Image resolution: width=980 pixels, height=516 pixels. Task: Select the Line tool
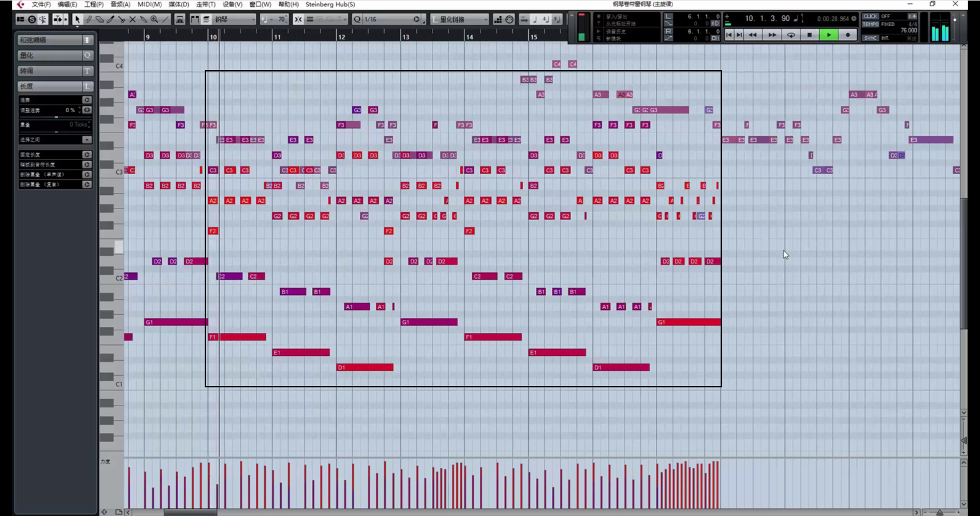165,19
